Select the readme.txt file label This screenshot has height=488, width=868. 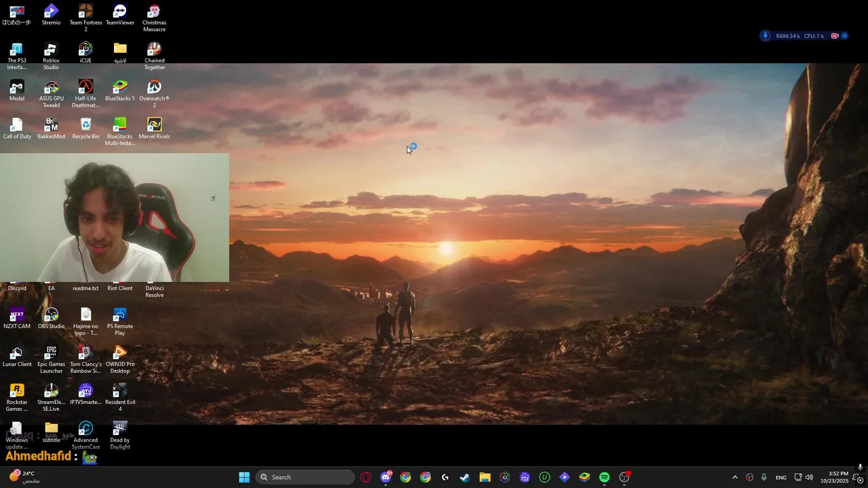tap(85, 288)
